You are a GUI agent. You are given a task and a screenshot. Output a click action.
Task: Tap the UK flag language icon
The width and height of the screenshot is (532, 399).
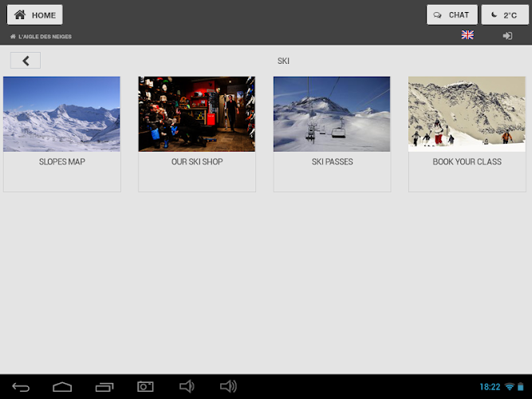click(x=467, y=35)
